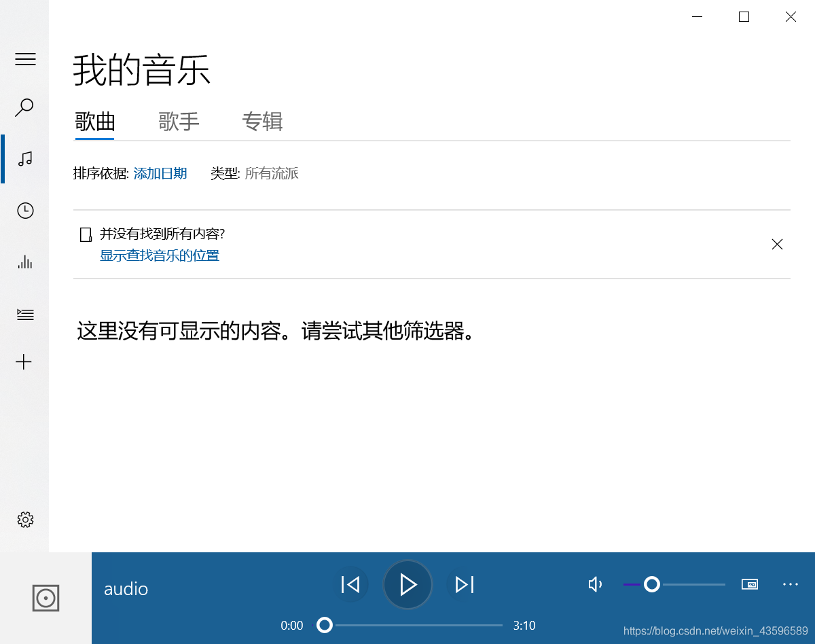
Task: Click the album art disc thumbnail
Action: coord(46,598)
